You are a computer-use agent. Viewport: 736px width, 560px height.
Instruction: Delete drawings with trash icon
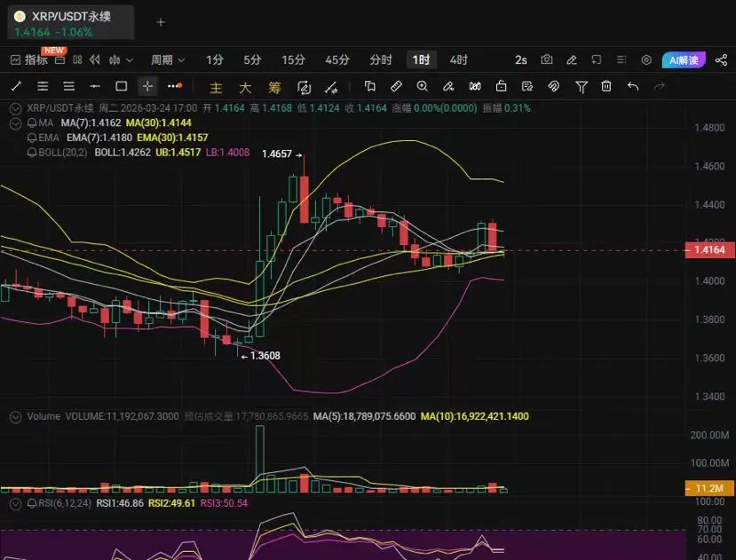(x=606, y=86)
